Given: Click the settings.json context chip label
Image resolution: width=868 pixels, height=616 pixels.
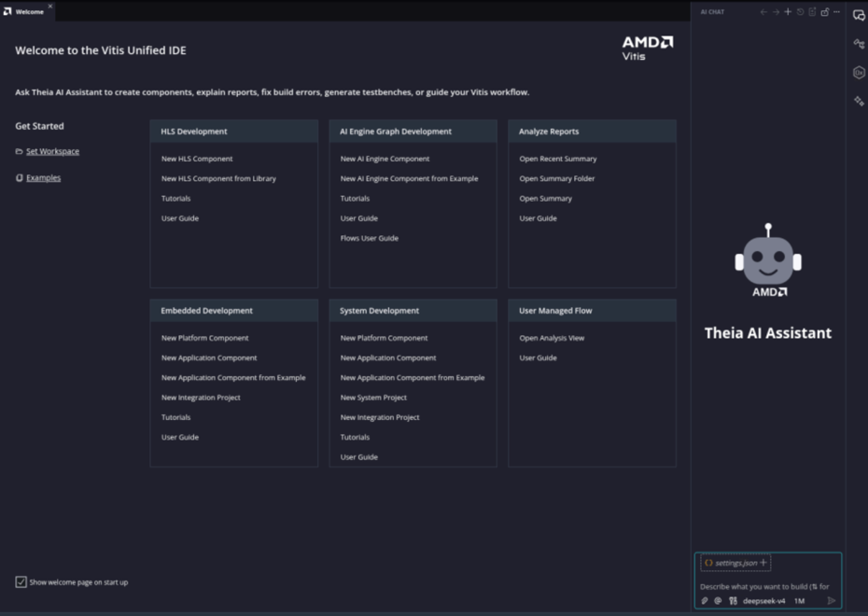Looking at the screenshot, I should pos(735,563).
